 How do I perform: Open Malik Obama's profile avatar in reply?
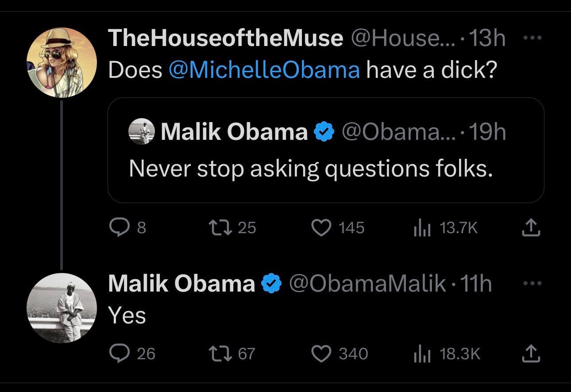click(62, 308)
